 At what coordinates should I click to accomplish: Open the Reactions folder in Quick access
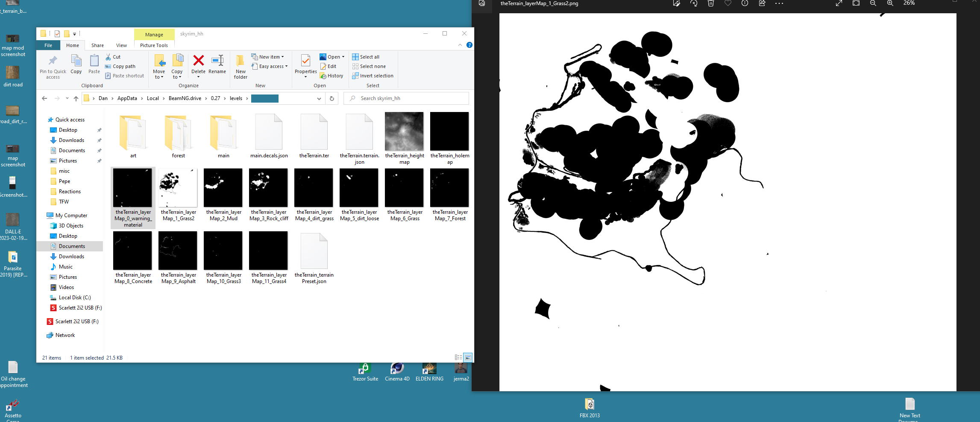tap(70, 192)
